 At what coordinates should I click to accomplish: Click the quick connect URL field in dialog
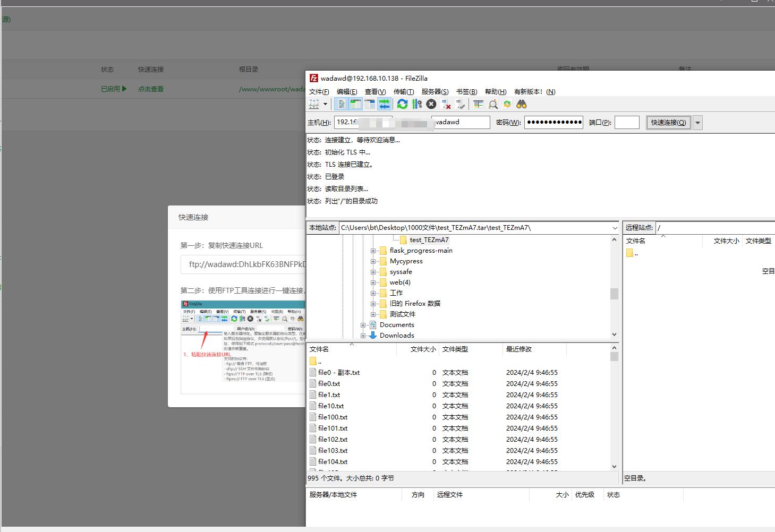point(243,264)
